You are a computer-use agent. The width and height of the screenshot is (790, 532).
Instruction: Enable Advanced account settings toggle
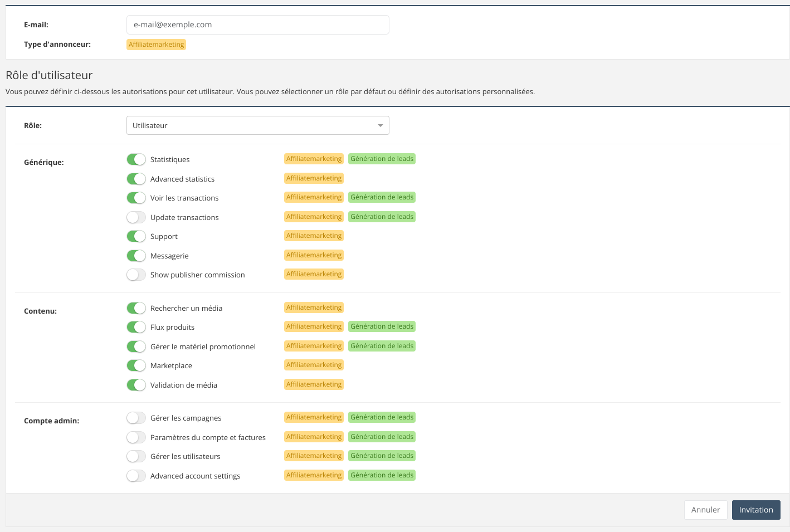click(136, 476)
